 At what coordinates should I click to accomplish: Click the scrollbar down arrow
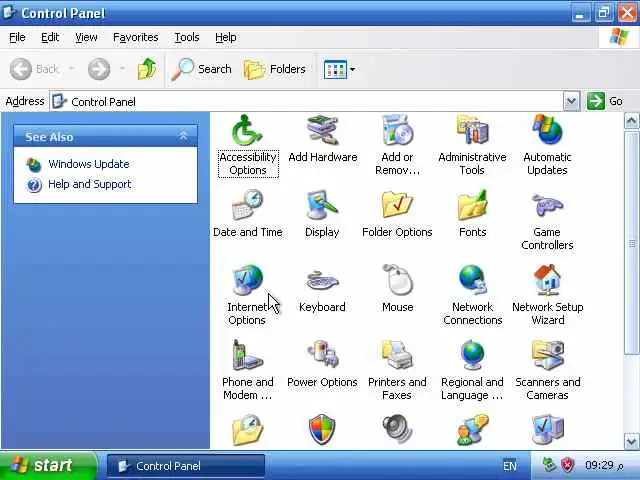click(x=631, y=441)
